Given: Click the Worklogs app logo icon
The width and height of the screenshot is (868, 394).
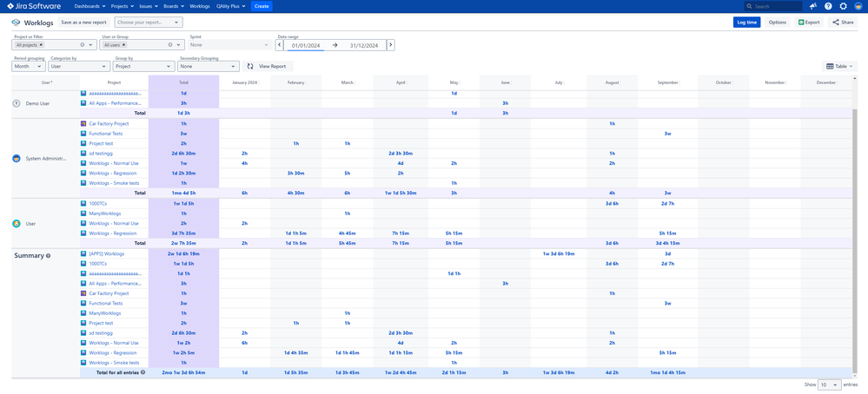Looking at the screenshot, I should point(16,23).
